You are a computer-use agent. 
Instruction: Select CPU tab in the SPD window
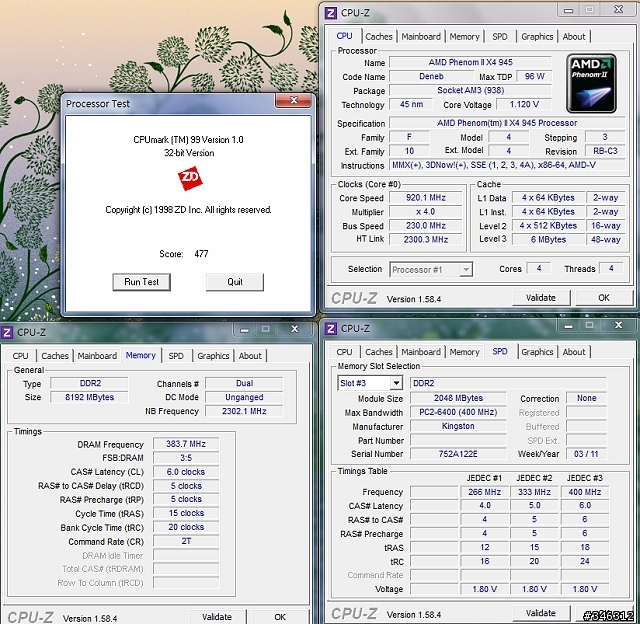coord(344,352)
